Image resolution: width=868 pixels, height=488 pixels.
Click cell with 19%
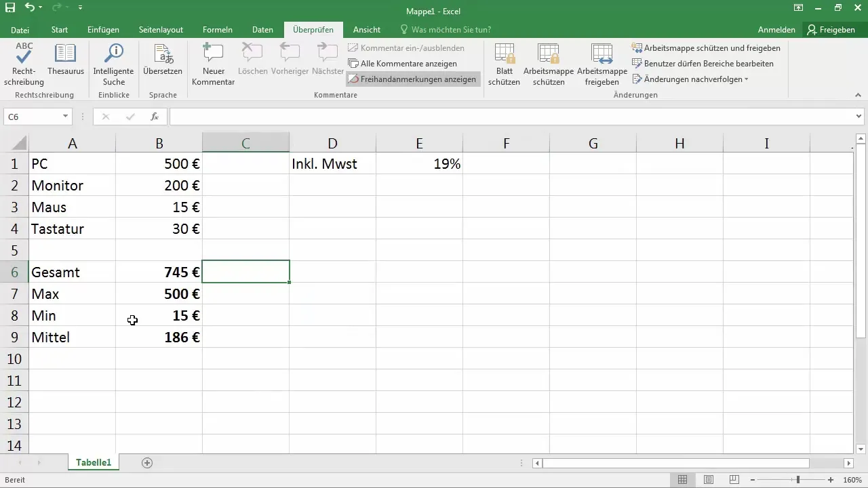coord(419,163)
